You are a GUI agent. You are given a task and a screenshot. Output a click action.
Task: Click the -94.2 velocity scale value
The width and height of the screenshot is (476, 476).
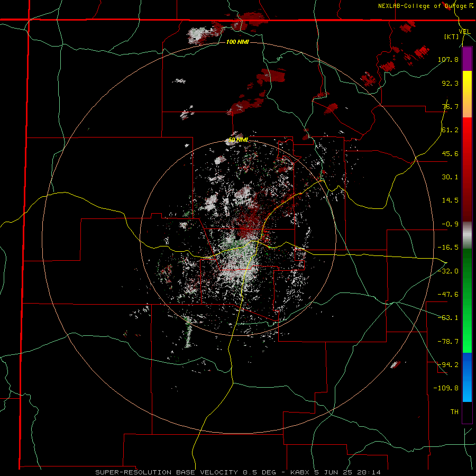pyautogui.click(x=448, y=365)
